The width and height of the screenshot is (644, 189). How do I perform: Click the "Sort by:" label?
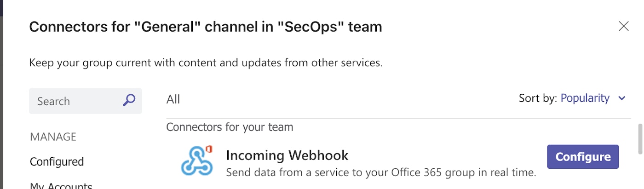click(x=538, y=98)
